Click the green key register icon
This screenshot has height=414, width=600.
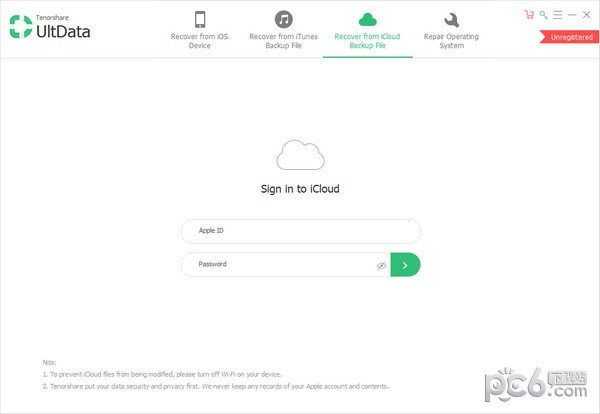click(x=543, y=15)
